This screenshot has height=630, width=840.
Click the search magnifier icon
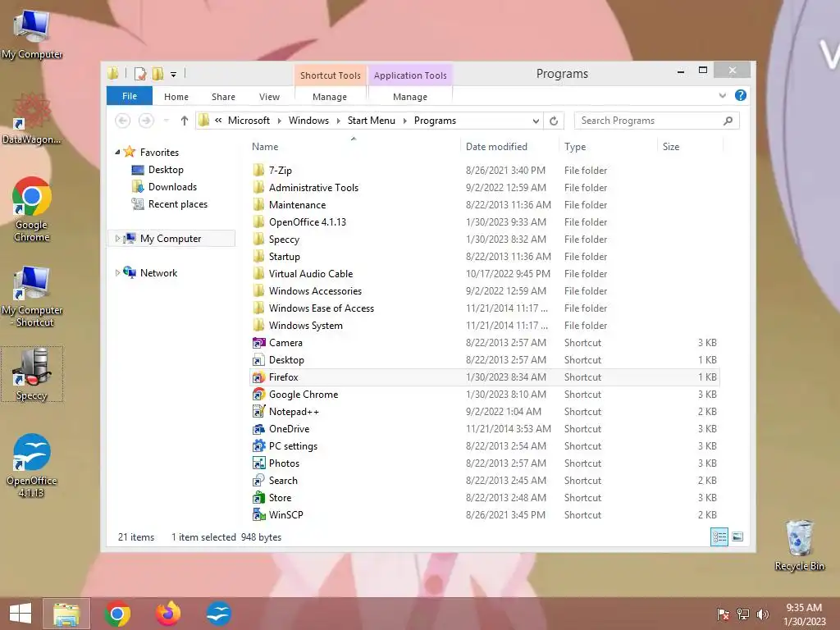(x=728, y=121)
